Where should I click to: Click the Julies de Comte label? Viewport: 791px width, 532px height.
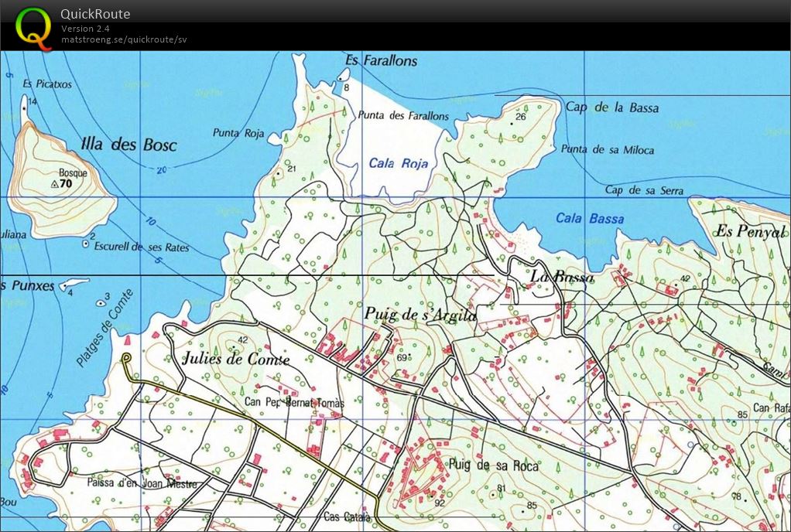[235, 359]
